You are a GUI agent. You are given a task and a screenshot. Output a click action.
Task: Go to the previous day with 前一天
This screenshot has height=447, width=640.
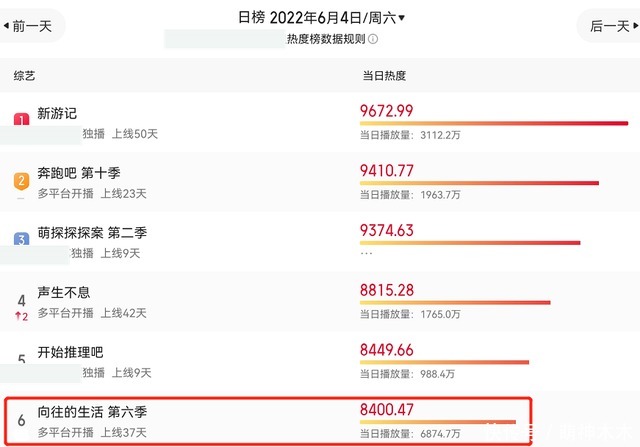(x=32, y=26)
